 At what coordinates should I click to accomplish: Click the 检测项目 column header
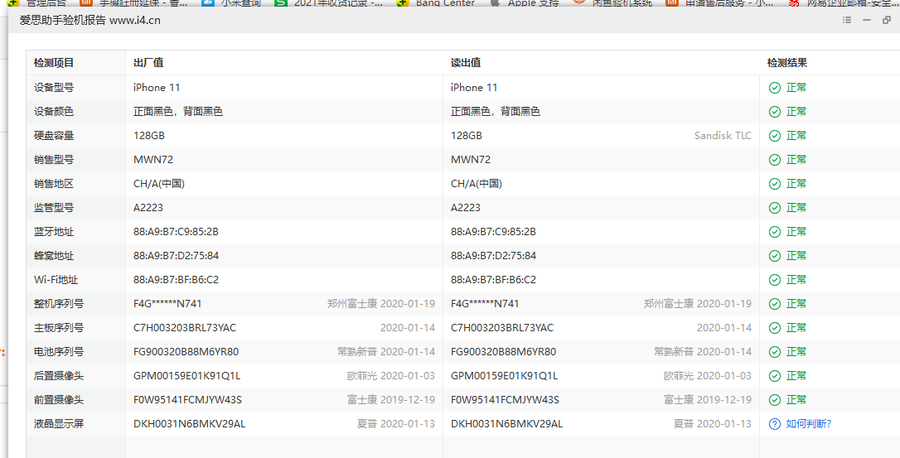(x=54, y=63)
